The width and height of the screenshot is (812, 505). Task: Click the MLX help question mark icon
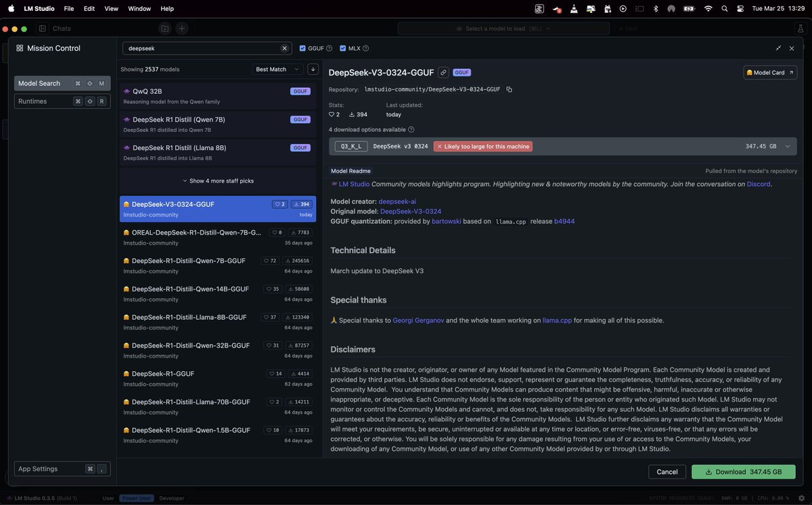(x=365, y=49)
